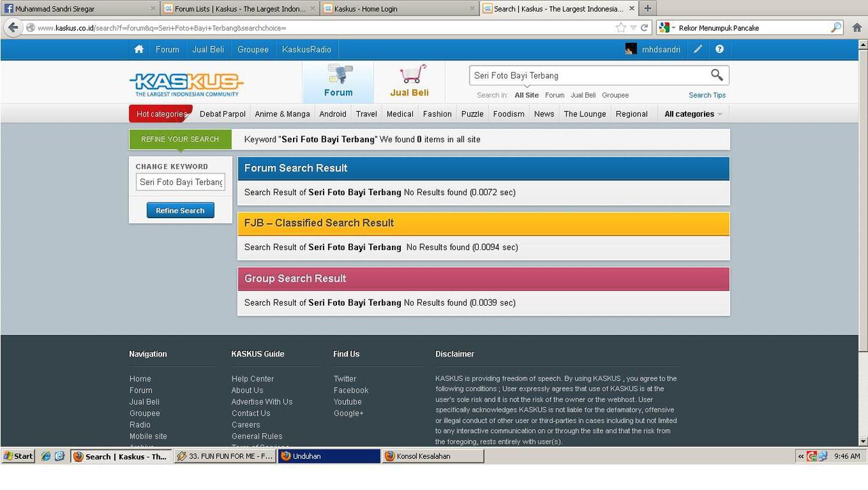This screenshot has height=490, width=868.
Task: Click the magnifier in the Google search bar
Action: [x=836, y=28]
